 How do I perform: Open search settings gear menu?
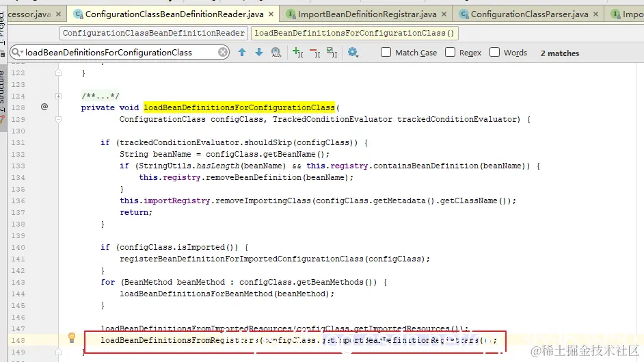(x=353, y=53)
